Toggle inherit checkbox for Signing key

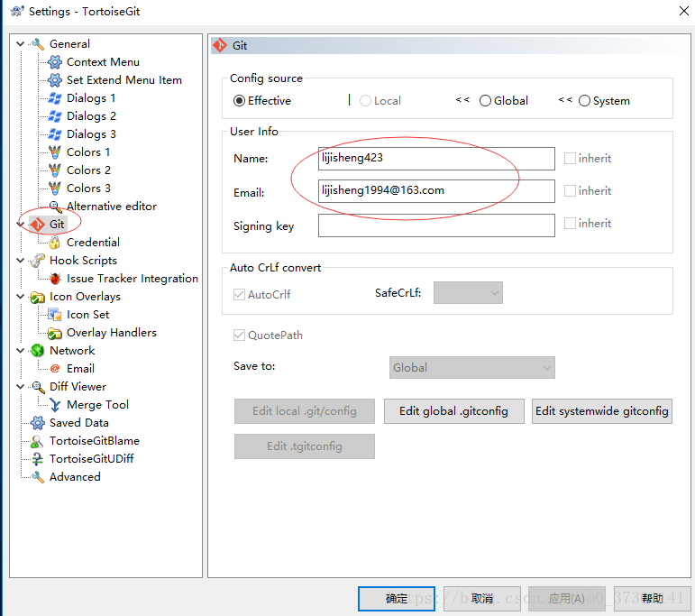click(x=570, y=223)
